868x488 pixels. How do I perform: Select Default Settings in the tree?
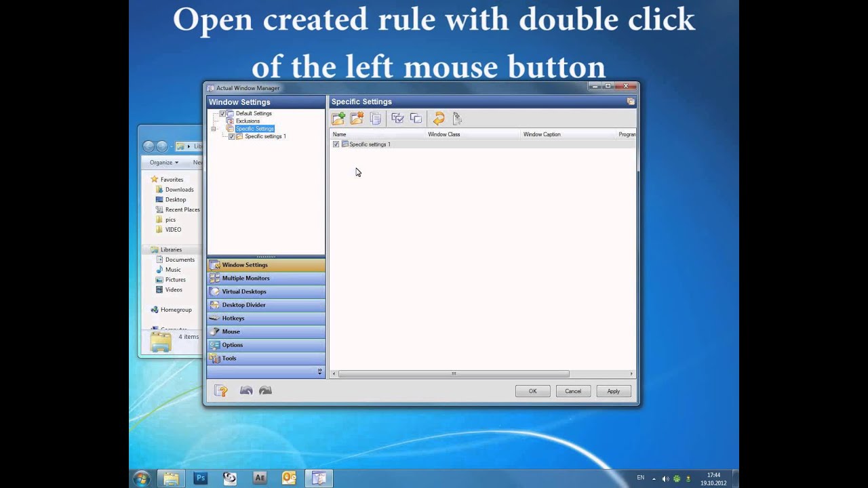(x=254, y=113)
